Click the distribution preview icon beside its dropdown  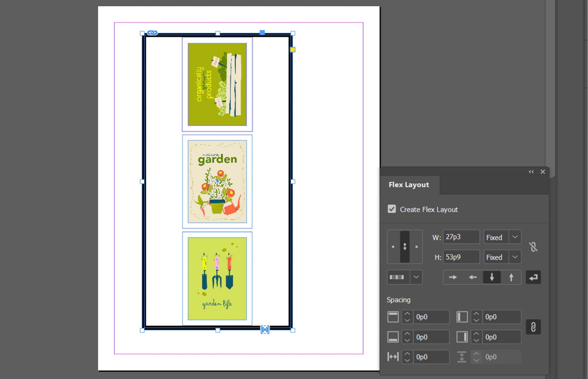(x=397, y=277)
